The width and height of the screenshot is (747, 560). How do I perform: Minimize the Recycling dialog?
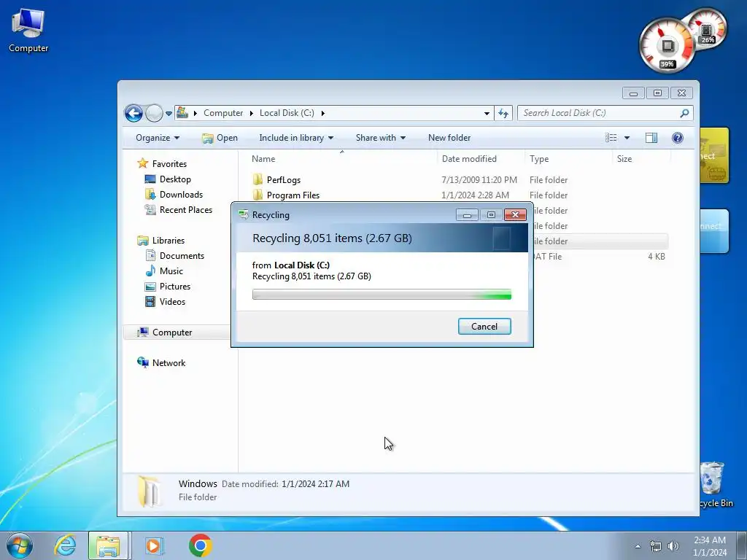click(467, 215)
